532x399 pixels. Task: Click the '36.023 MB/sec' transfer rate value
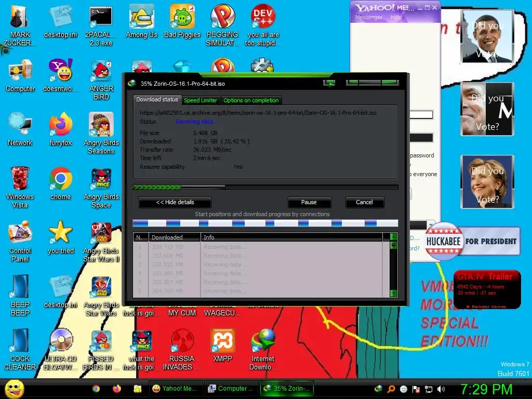(x=212, y=150)
